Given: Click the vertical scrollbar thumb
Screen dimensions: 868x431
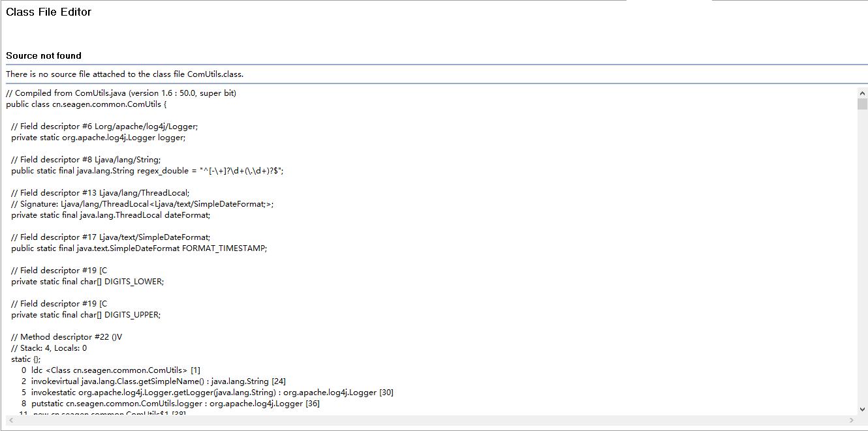Looking at the screenshot, I should [x=862, y=104].
